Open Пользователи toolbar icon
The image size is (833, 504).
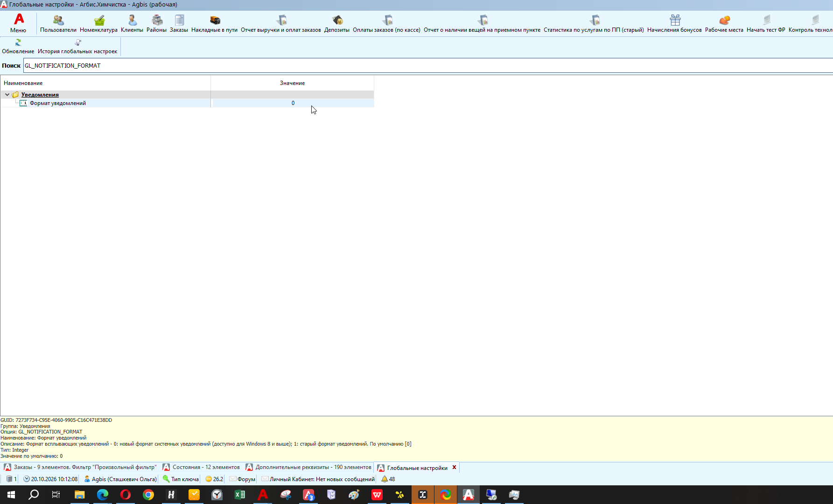coord(58,23)
